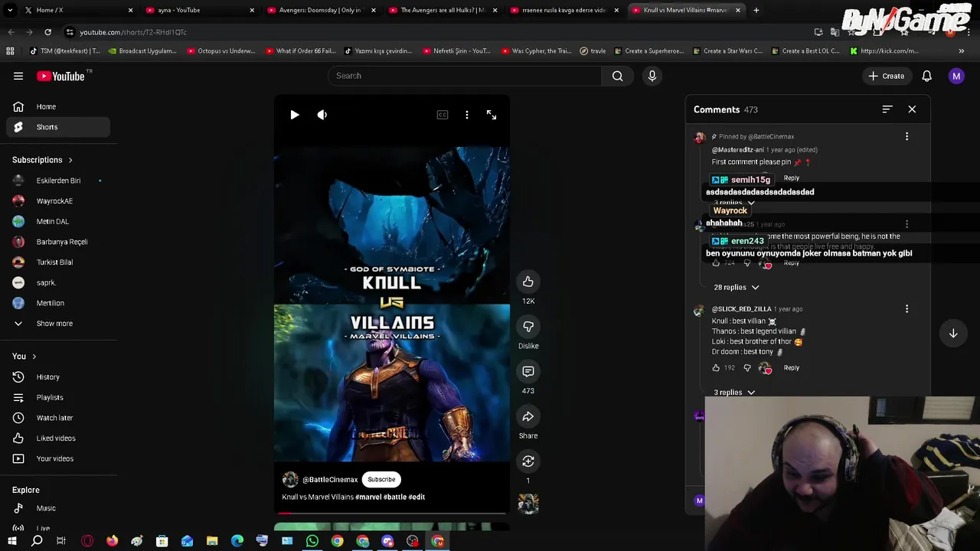
Task: Open the comments button showing 473
Action: click(528, 371)
